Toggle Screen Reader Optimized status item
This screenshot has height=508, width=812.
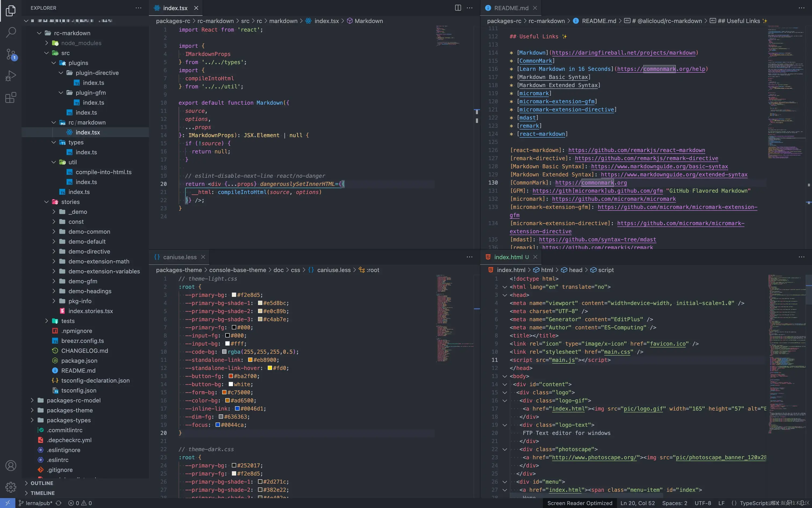coord(579,503)
